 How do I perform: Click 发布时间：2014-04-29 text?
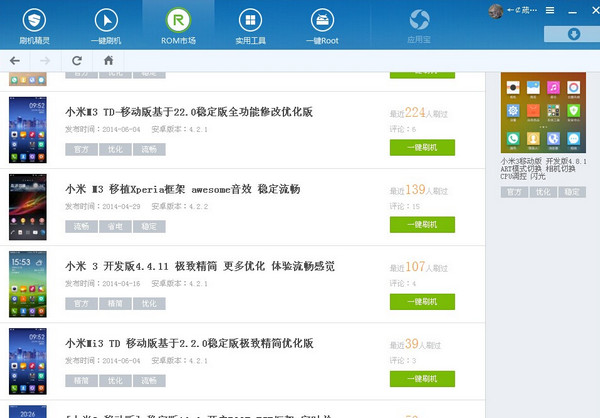103,207
